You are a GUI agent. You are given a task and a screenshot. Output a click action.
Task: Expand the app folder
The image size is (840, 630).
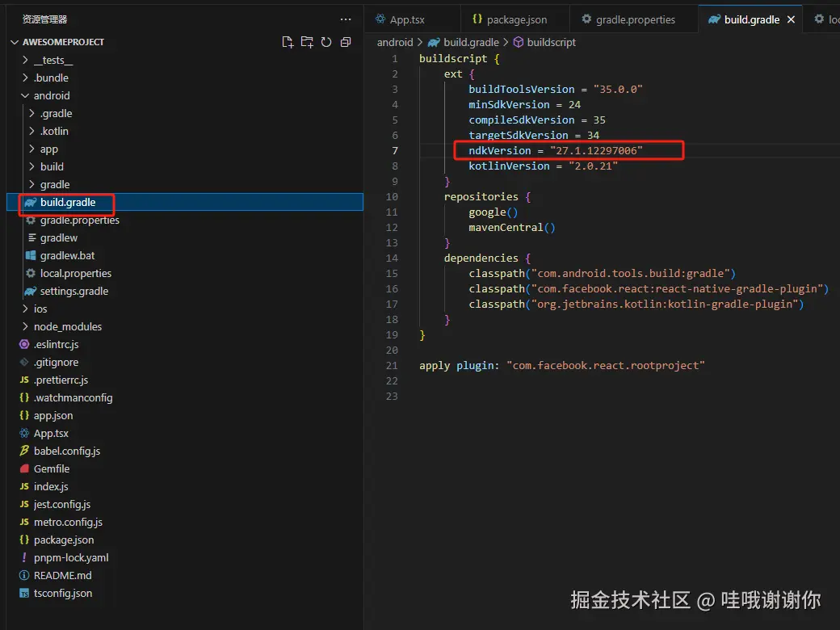[31, 149]
